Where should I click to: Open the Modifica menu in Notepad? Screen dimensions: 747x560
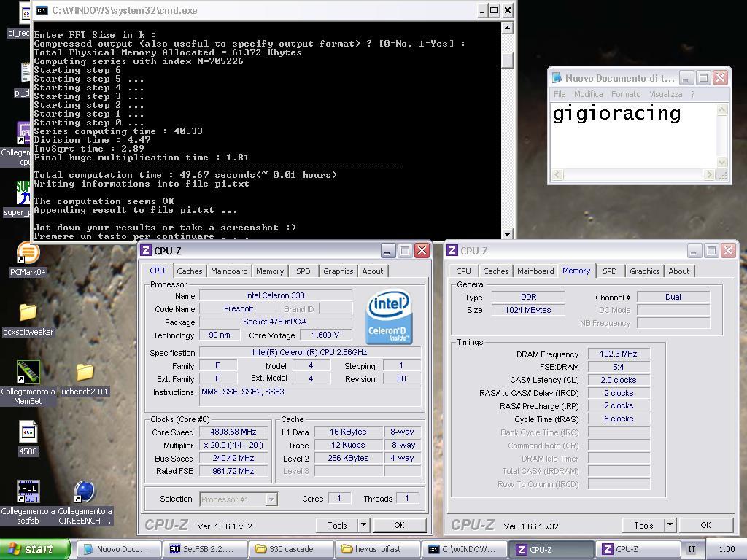pyautogui.click(x=589, y=94)
